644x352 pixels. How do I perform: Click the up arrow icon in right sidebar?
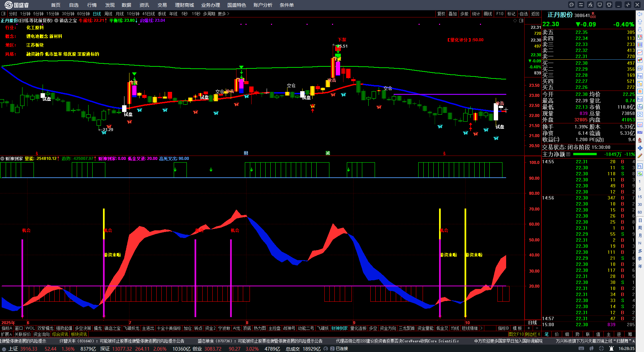click(x=640, y=22)
